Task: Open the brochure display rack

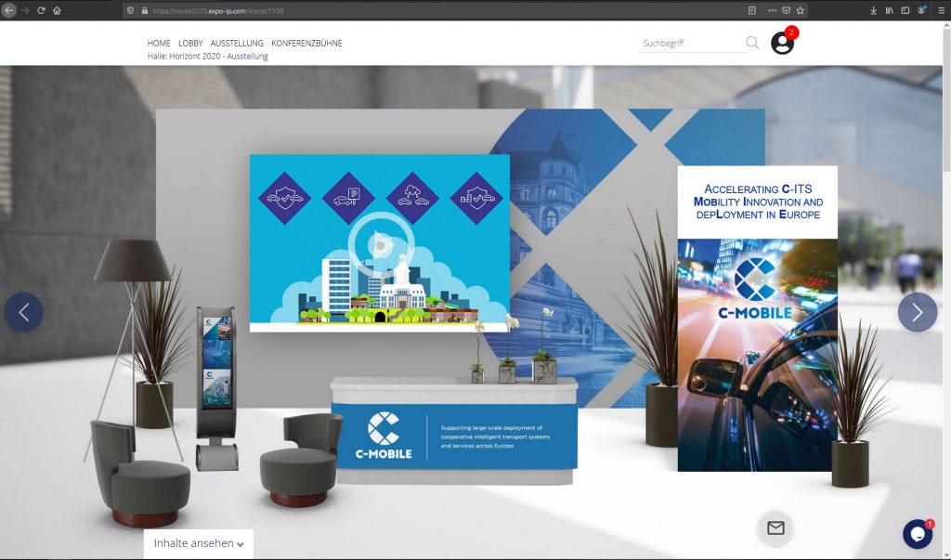Action: 216,388
